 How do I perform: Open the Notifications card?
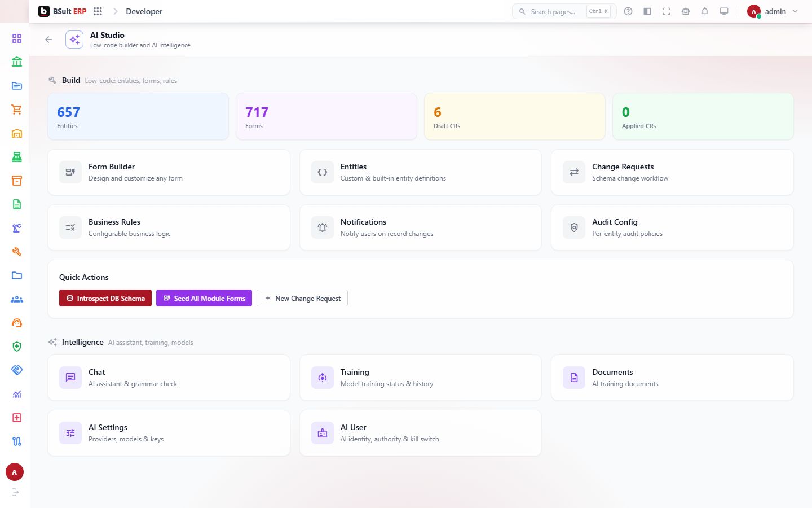[x=421, y=227]
